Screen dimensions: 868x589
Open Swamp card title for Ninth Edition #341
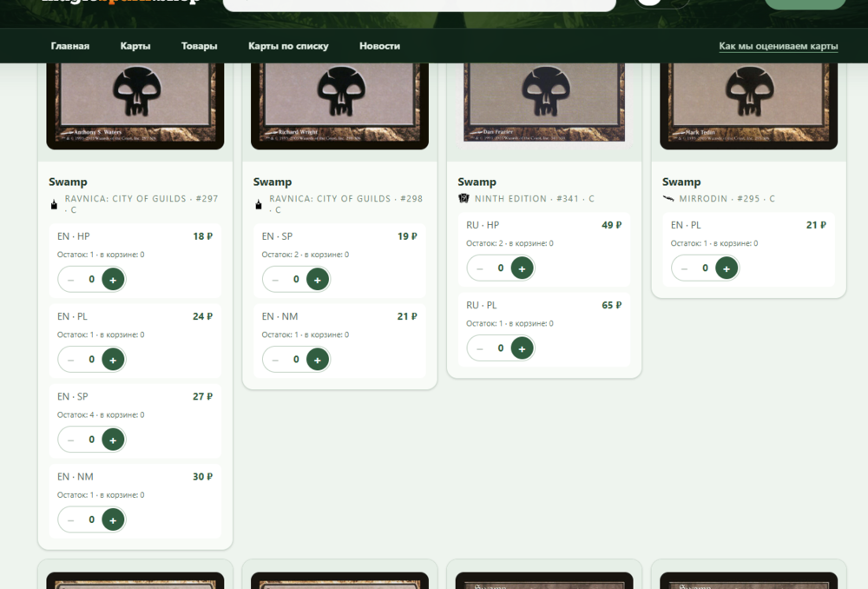pos(477,182)
